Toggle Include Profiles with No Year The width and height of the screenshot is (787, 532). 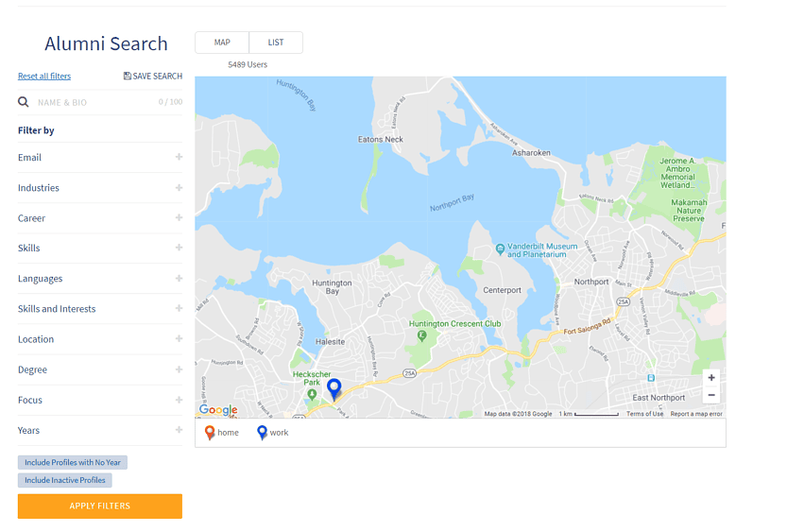coord(73,462)
